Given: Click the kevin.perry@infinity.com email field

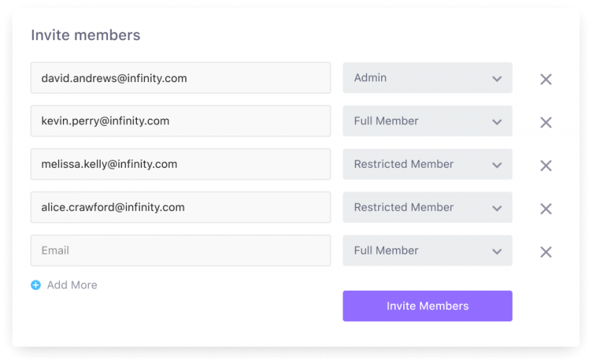Looking at the screenshot, I should pyautogui.click(x=180, y=121).
